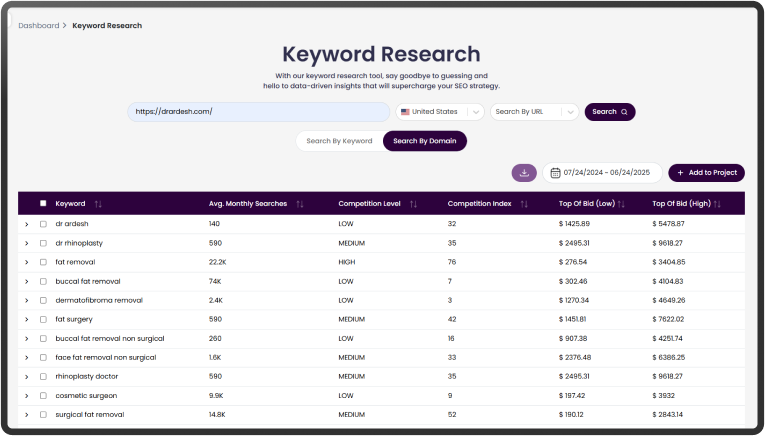Sort by Top Of Bid (High) arrows
The image size is (765, 436).
[717, 204]
